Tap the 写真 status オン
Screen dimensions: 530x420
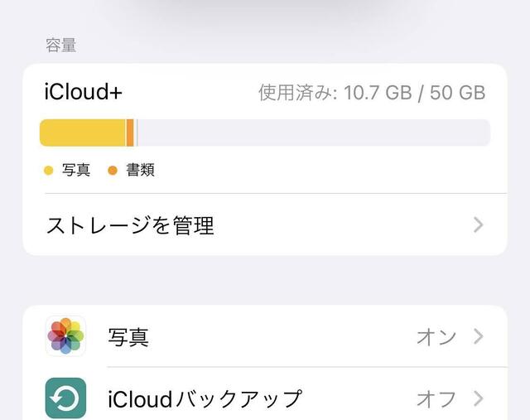click(436, 336)
